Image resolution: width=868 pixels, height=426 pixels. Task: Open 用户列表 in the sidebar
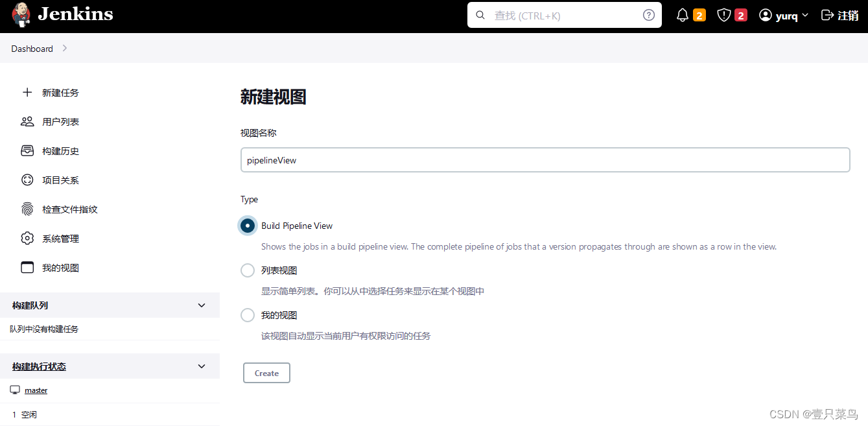tap(61, 122)
